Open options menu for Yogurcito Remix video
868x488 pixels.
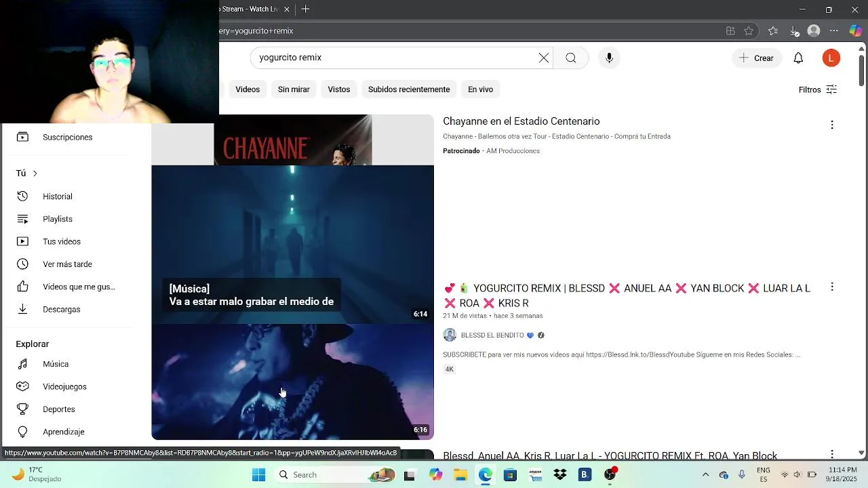point(832,287)
